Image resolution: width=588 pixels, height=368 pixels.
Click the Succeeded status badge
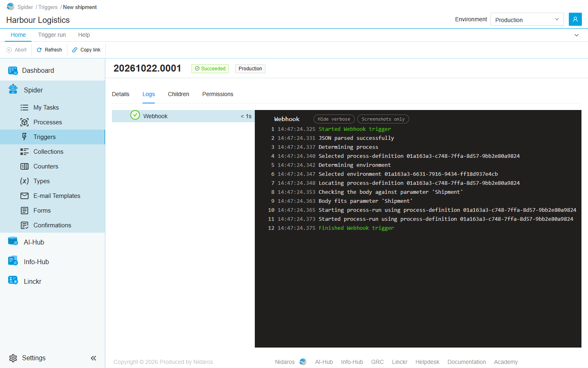pos(210,69)
